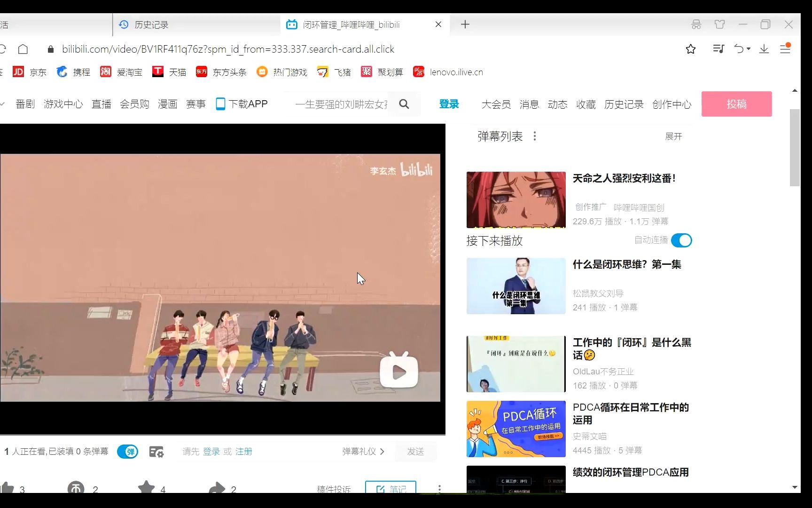Viewport: 812px width, 508px height.
Task: Open 收藏 in the header
Action: [x=586, y=104]
